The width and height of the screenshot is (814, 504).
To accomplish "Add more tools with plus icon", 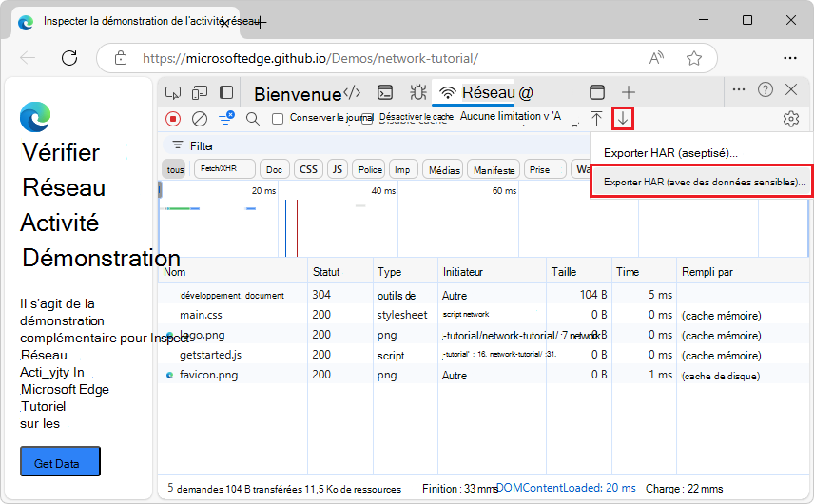I will tap(629, 92).
